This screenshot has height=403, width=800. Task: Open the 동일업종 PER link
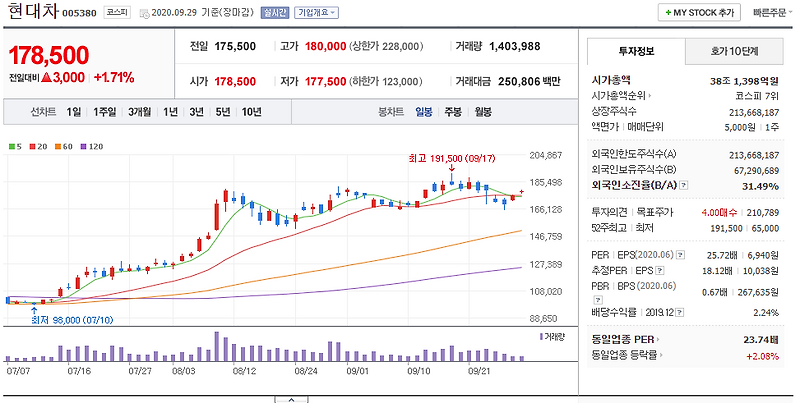coord(625,339)
